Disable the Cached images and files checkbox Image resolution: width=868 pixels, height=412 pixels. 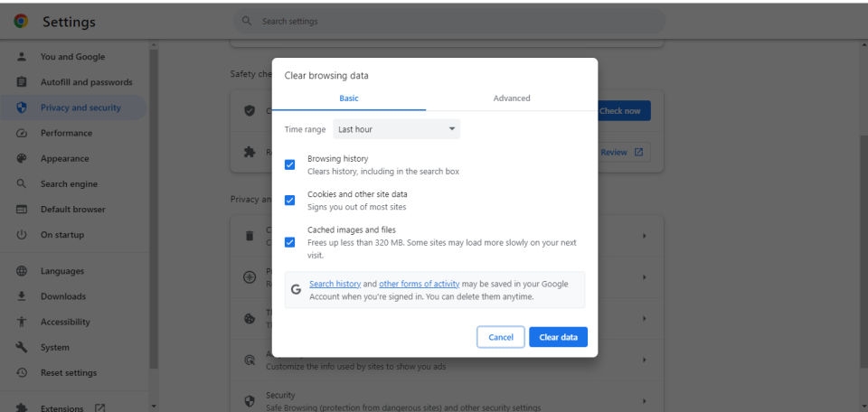coord(289,242)
